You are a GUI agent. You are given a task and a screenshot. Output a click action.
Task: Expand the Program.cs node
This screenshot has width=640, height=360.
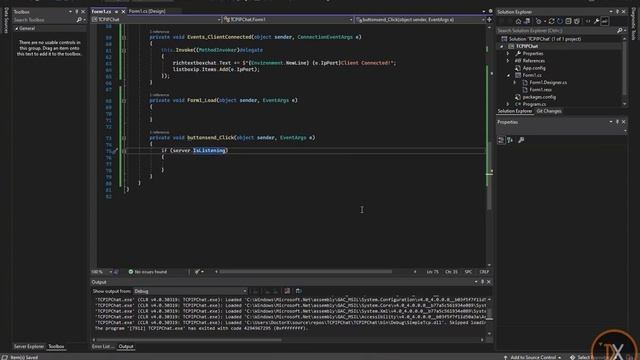508,104
